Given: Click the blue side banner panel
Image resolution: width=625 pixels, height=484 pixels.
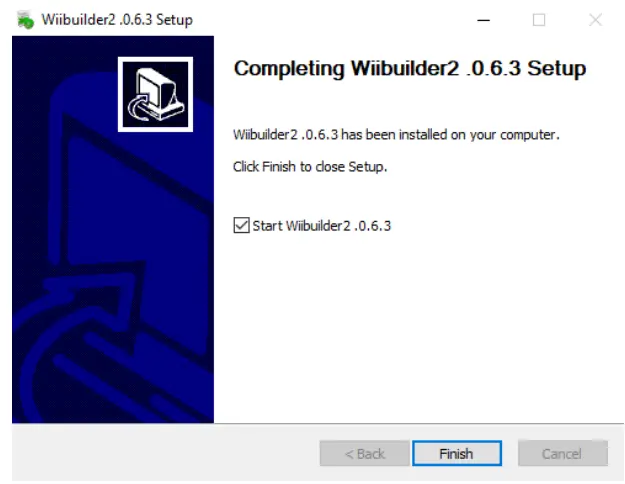Looking at the screenshot, I should tap(113, 229).
